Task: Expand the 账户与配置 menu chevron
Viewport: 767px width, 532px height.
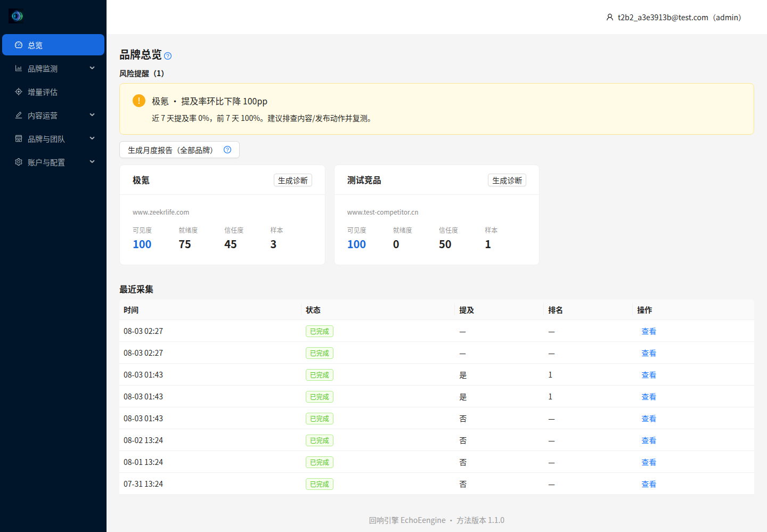Action: pyautogui.click(x=92, y=162)
